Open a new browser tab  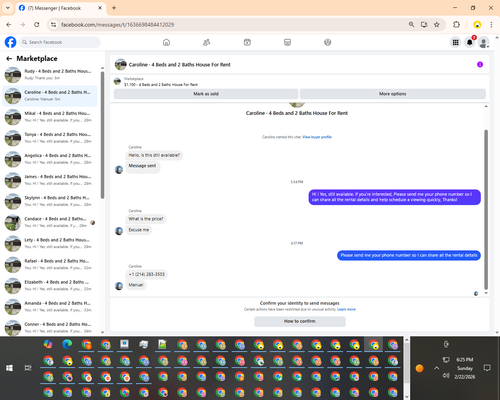114,8
